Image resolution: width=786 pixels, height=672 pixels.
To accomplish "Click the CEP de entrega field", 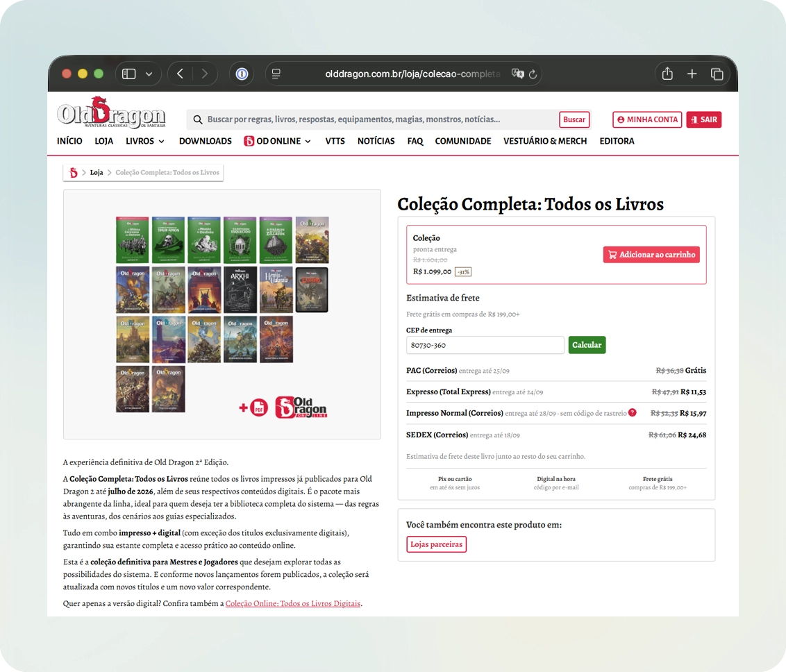I will point(485,345).
